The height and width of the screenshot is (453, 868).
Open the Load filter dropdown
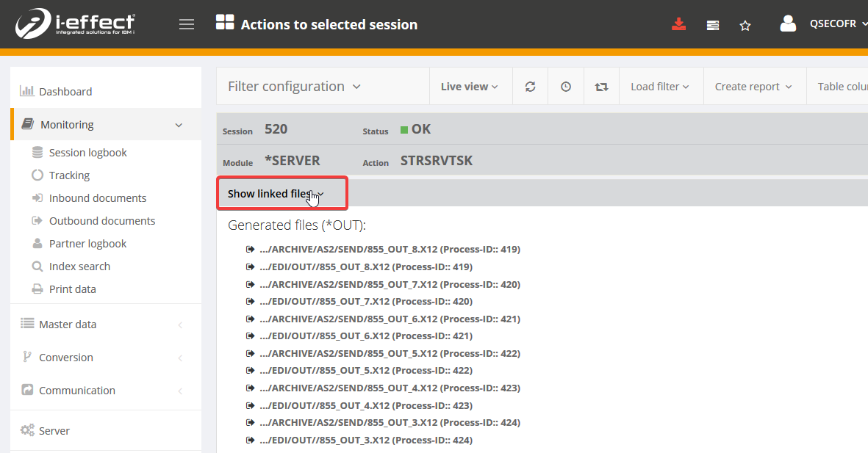click(659, 87)
